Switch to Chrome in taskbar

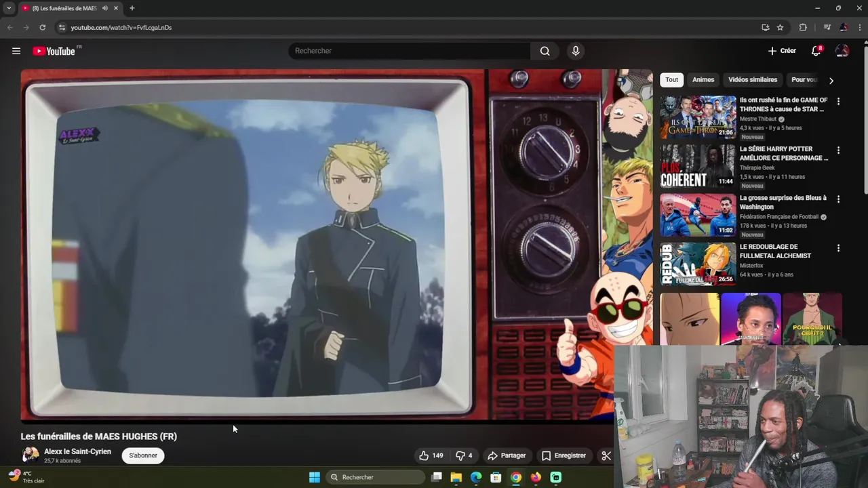pyautogui.click(x=516, y=477)
